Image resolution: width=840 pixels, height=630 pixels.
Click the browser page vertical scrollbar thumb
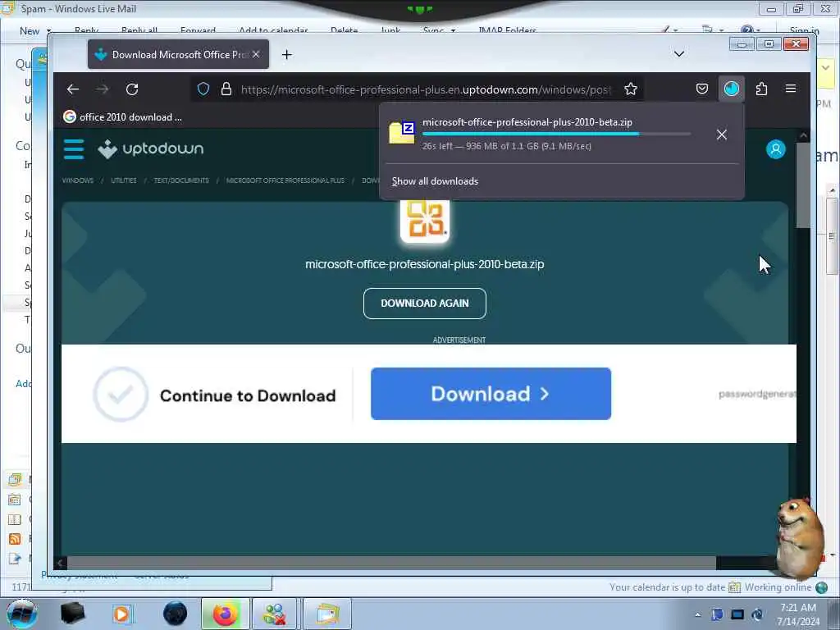coord(802,186)
